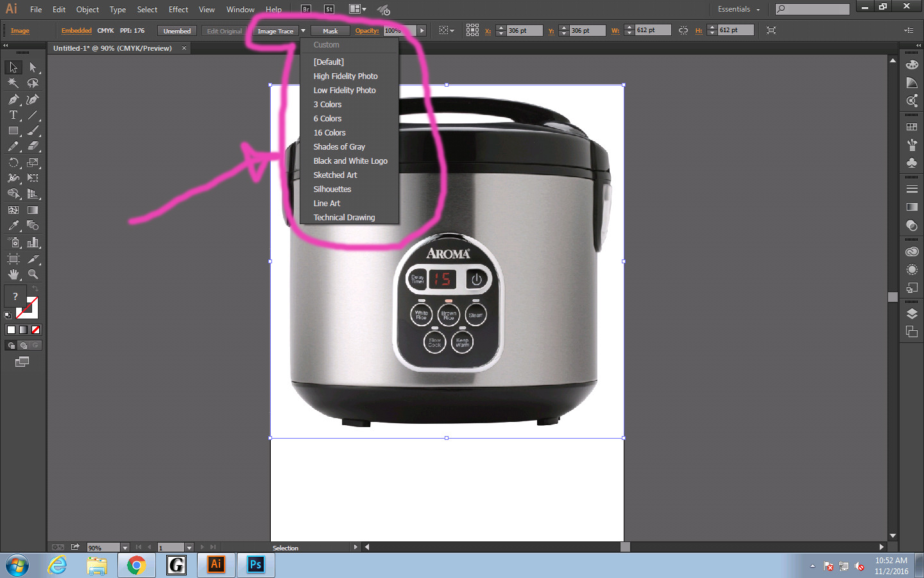Choose the Column Graph tool
The image size is (924, 578).
[x=33, y=242]
